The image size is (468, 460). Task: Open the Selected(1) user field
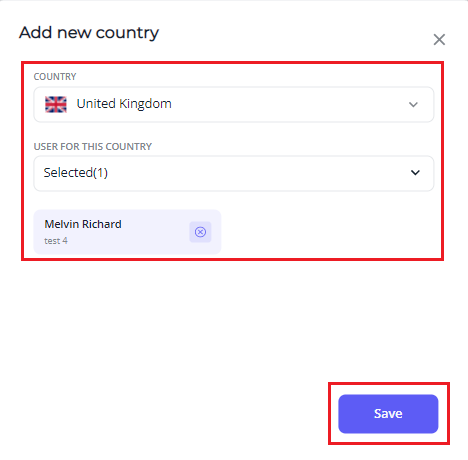click(234, 173)
